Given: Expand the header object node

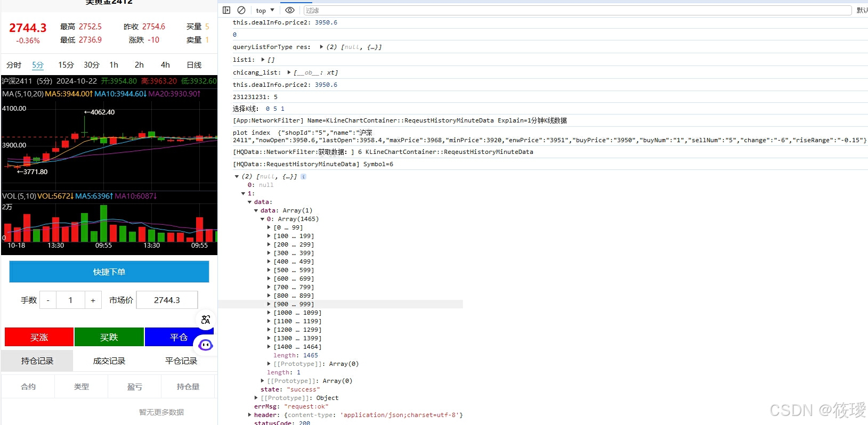Looking at the screenshot, I should coord(249,415).
